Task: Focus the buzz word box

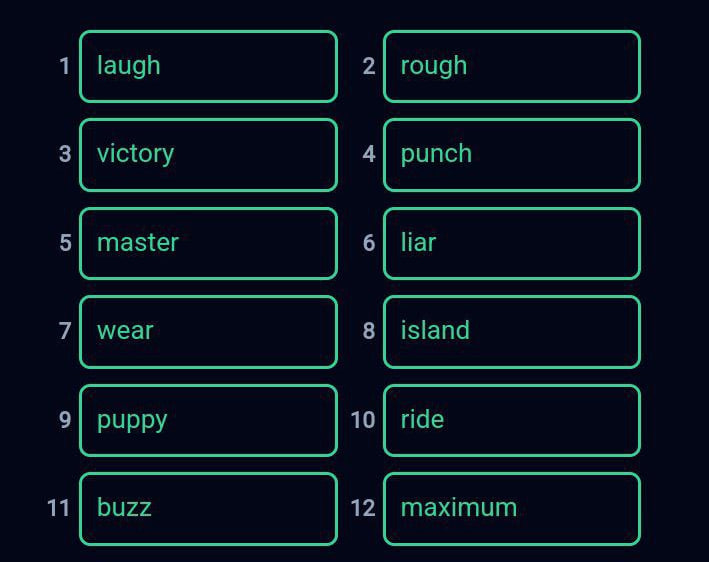Action: (x=208, y=508)
